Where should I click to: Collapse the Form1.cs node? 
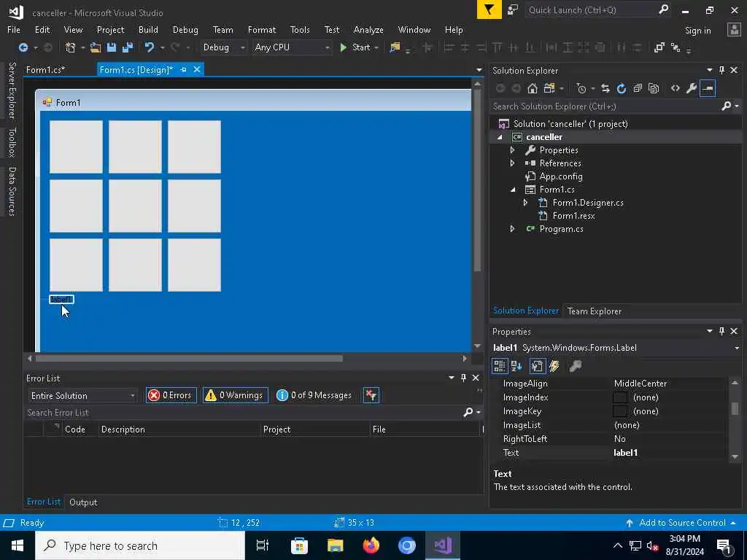coord(513,190)
